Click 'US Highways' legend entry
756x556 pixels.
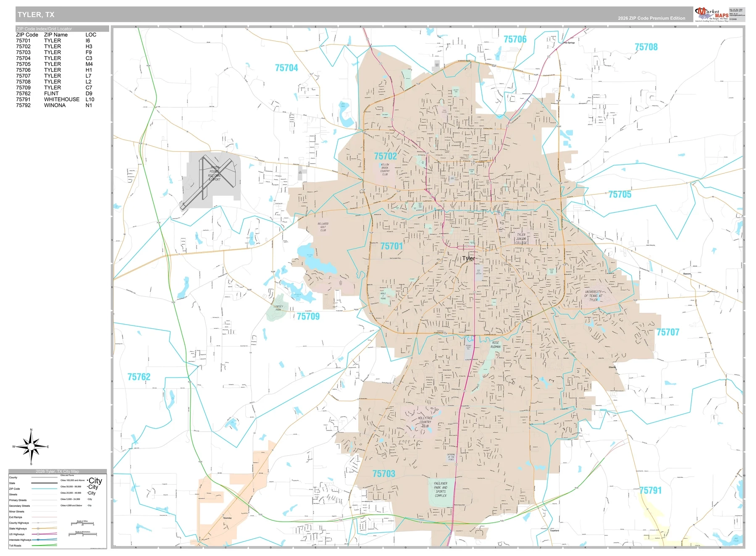point(17,535)
